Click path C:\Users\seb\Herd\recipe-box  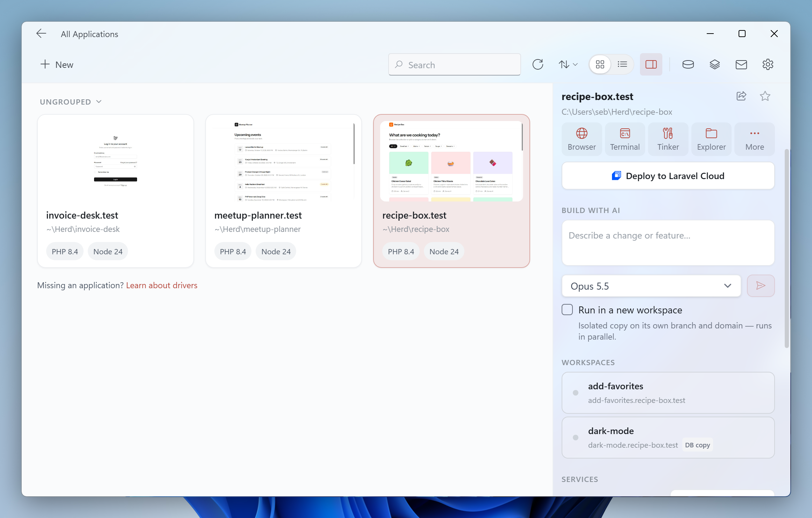click(x=617, y=112)
